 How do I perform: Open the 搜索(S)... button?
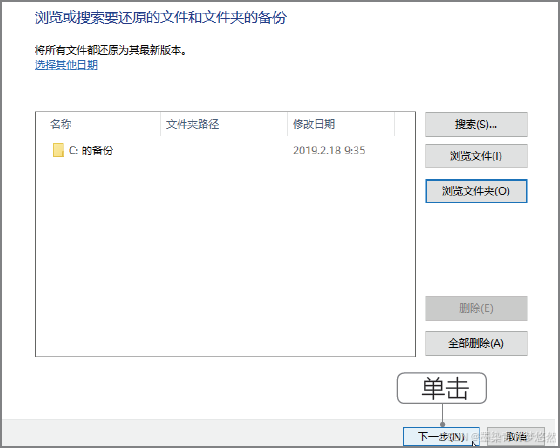pyautogui.click(x=476, y=124)
